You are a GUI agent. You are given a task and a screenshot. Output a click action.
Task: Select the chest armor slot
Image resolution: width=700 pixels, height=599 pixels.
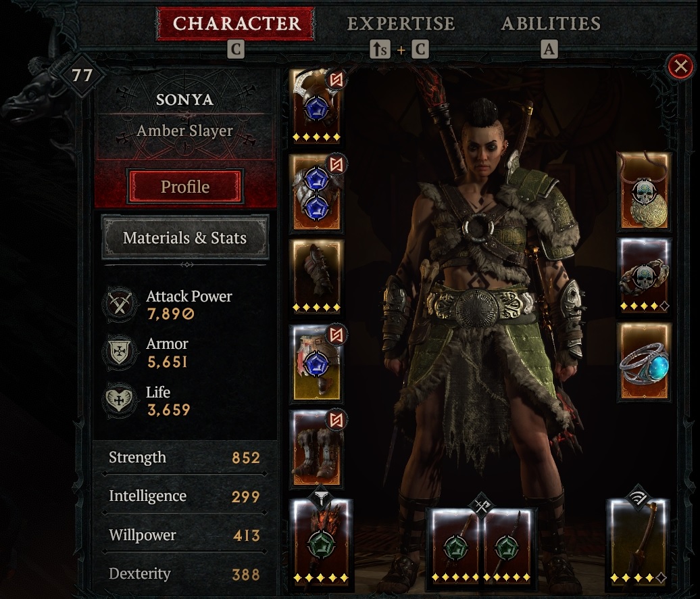coord(316,193)
